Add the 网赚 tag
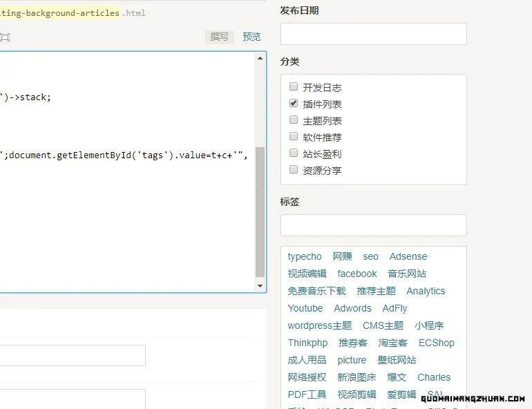Screen dimensions: 532x409 tap(342, 256)
